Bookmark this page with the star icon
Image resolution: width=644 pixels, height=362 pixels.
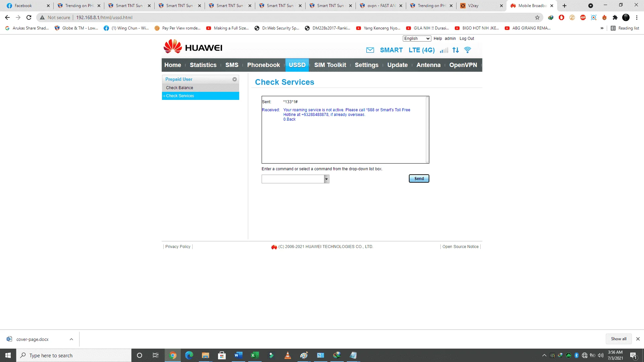[x=537, y=17]
